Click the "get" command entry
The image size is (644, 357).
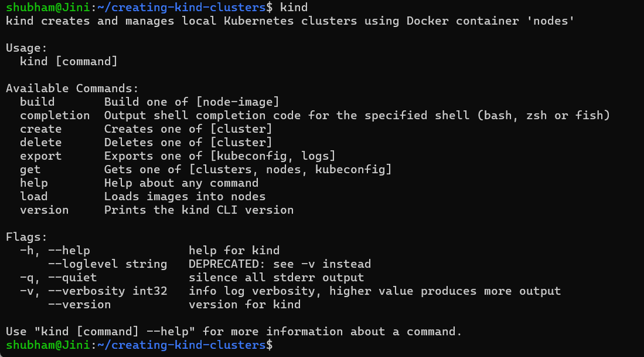pyautogui.click(x=30, y=169)
